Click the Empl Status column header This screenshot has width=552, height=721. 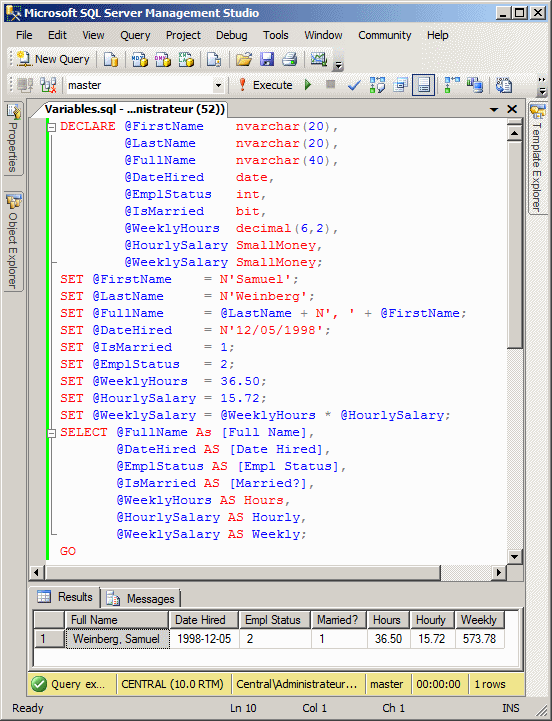coord(275,620)
